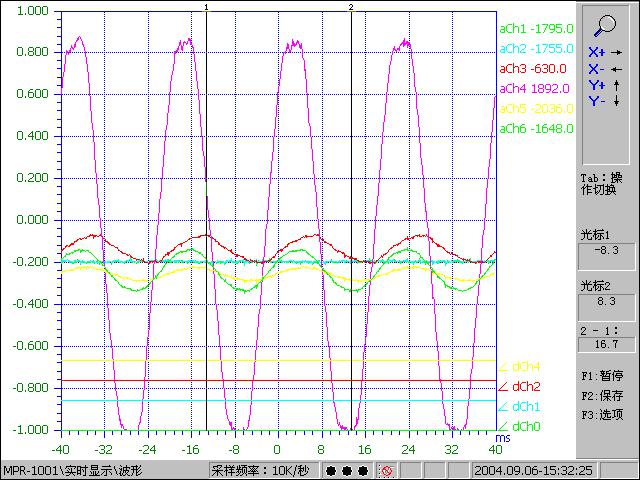Click the red crossed-out status bar icon
This screenshot has width=640, height=480.
click(385, 470)
